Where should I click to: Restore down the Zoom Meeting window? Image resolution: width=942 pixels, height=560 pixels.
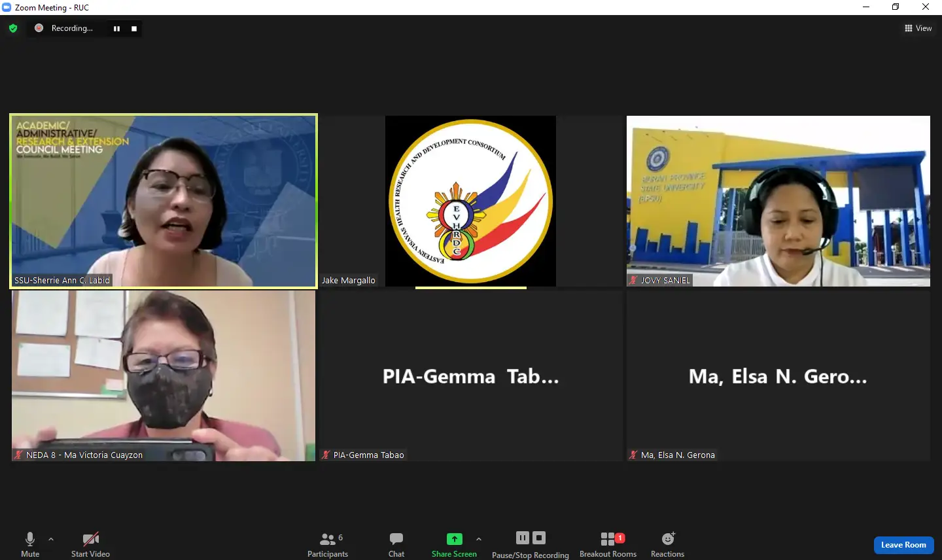896,7
